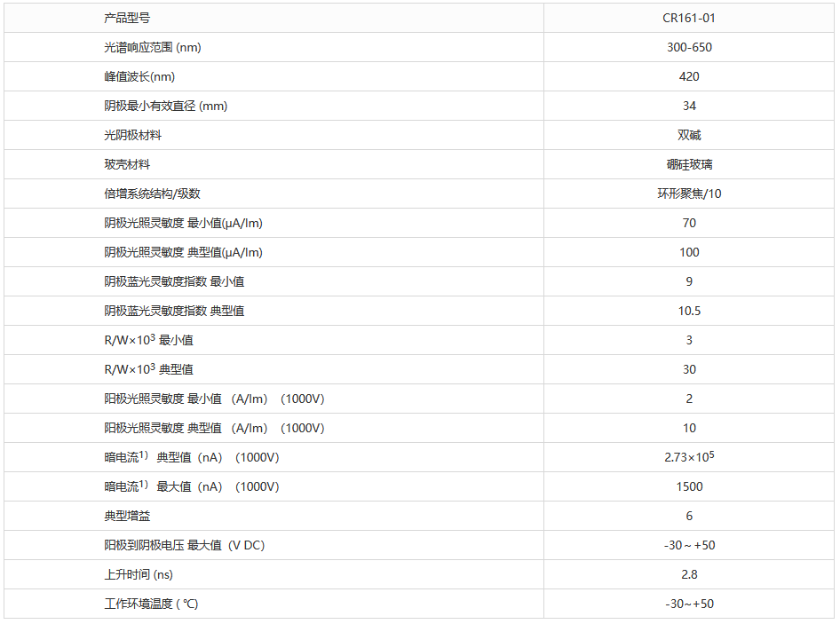Select the R/W×10³ 典型值 value 30

point(689,369)
